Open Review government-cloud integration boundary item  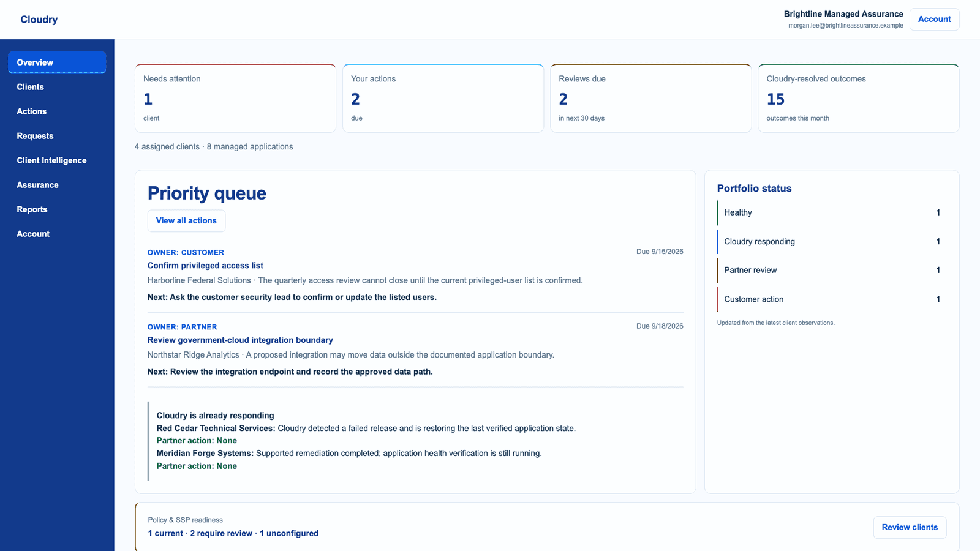pos(240,340)
